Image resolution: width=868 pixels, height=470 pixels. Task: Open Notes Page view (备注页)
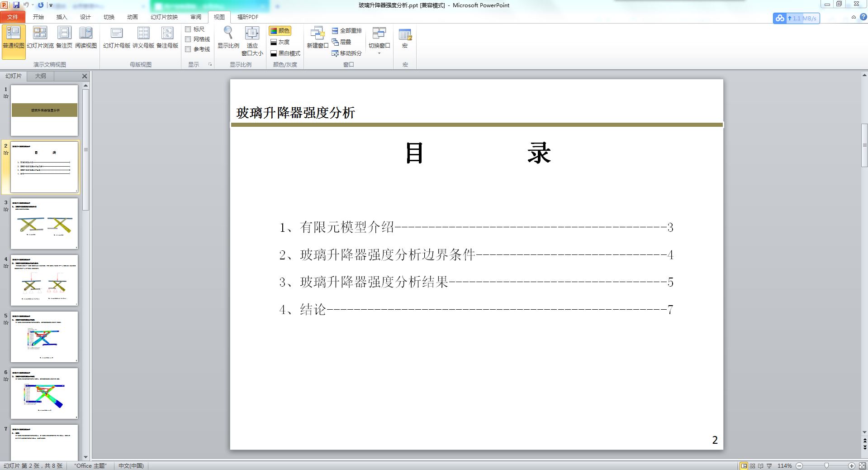pos(64,38)
